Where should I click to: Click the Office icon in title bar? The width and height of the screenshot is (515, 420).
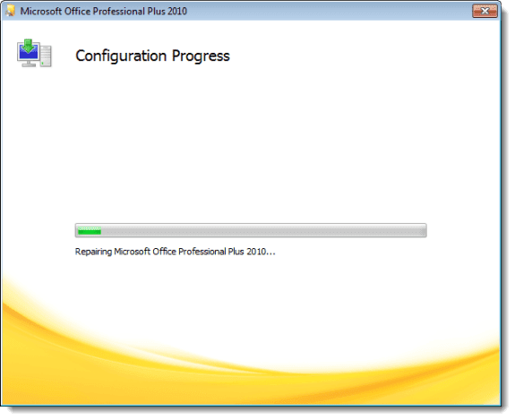pyautogui.click(x=11, y=11)
